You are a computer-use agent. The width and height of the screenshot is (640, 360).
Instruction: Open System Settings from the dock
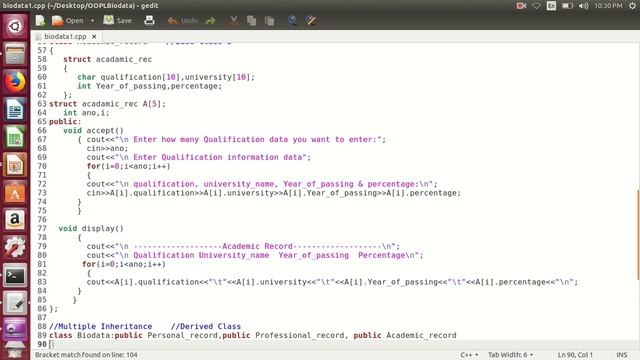[x=15, y=248]
